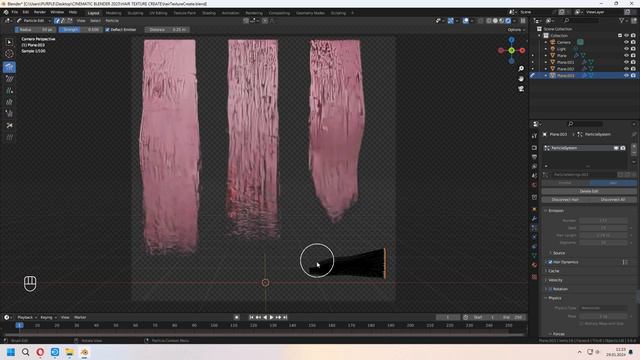Viewport: 640px width, 360px height.
Task: Select the Puff particle tool
Action: tap(9, 114)
